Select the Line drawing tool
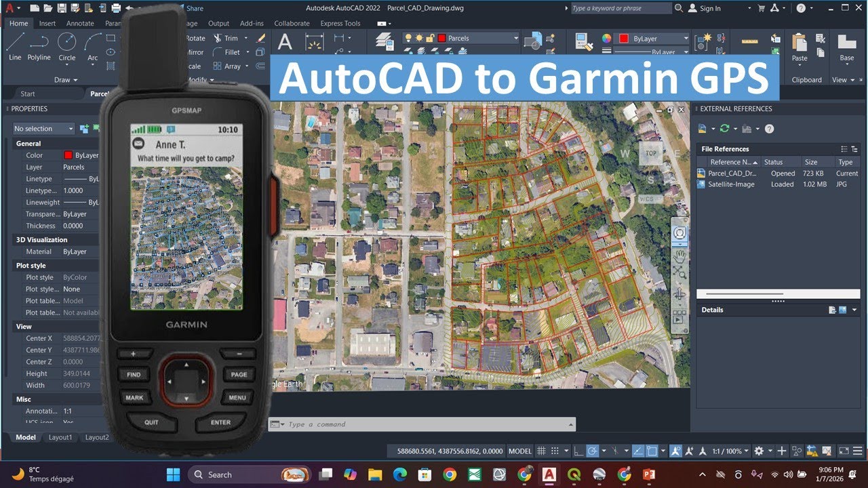868x488 pixels. click(x=15, y=46)
